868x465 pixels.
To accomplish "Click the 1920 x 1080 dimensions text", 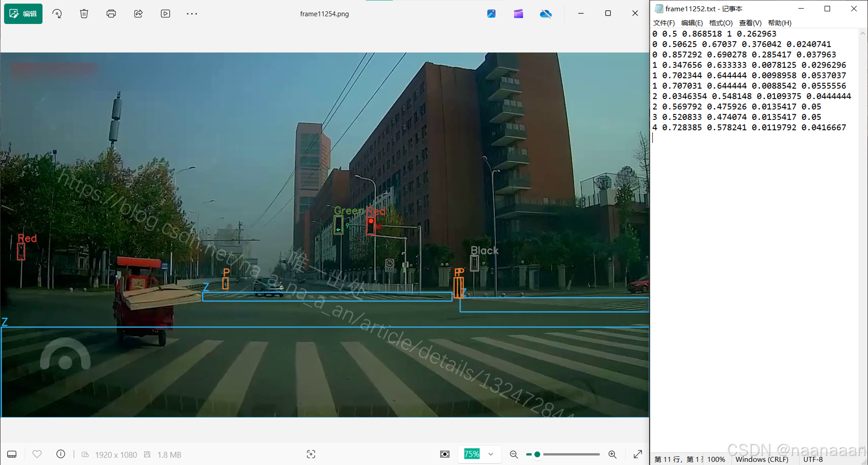I will pos(116,455).
